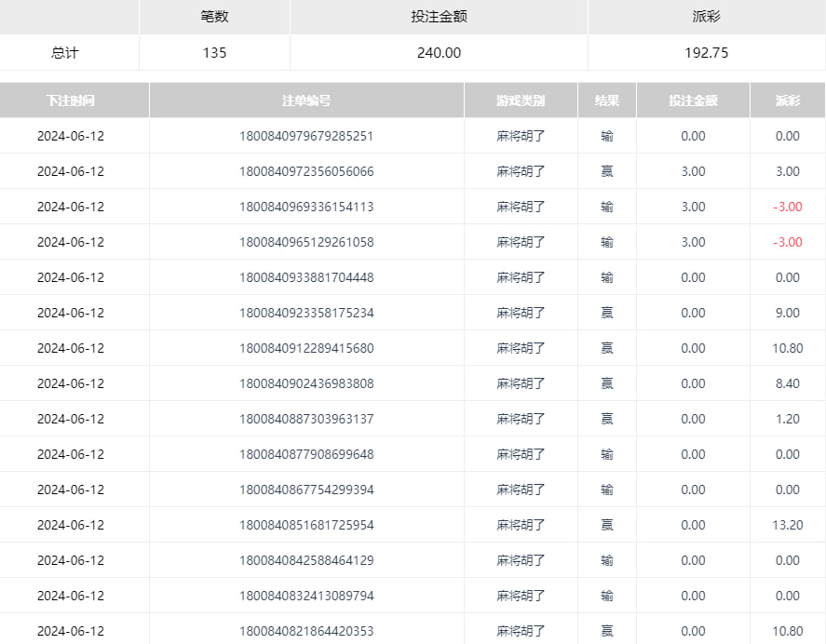
Task: Click the 派彩 header in the detail table
Action: (x=787, y=101)
